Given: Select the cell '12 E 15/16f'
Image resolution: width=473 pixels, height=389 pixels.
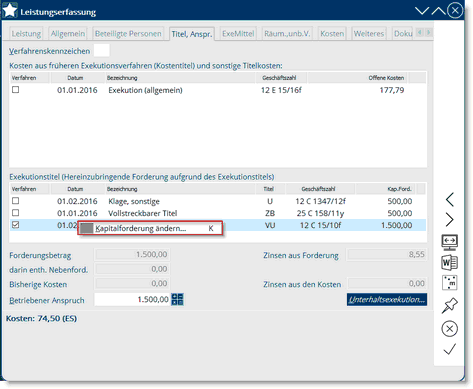Looking at the screenshot, I should coord(281,90).
